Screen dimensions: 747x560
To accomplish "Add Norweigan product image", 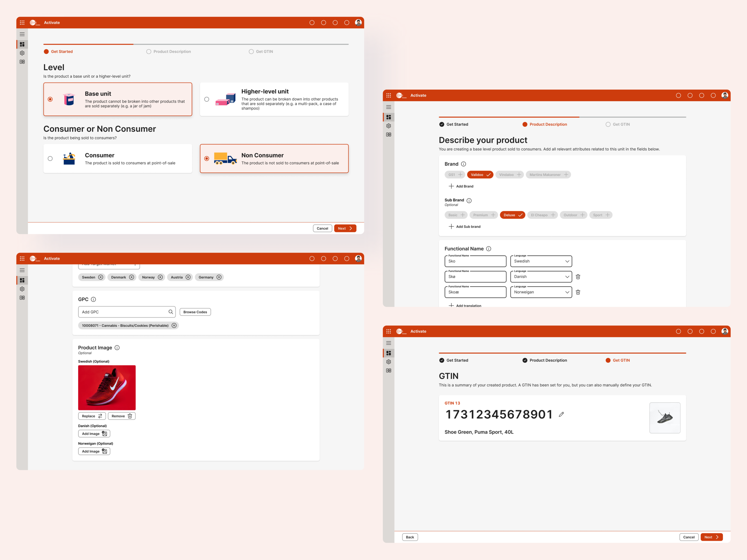I will 94,451.
